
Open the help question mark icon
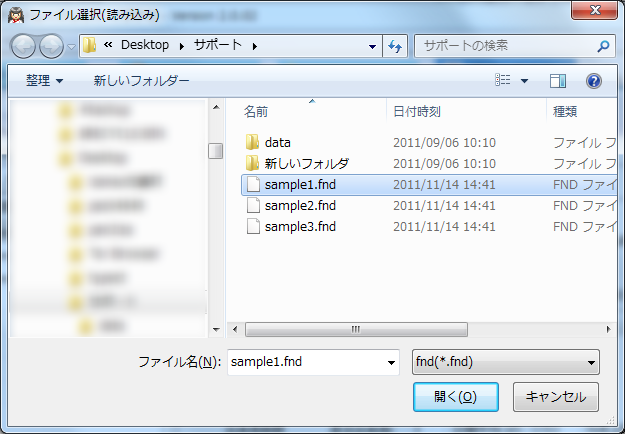click(x=594, y=81)
